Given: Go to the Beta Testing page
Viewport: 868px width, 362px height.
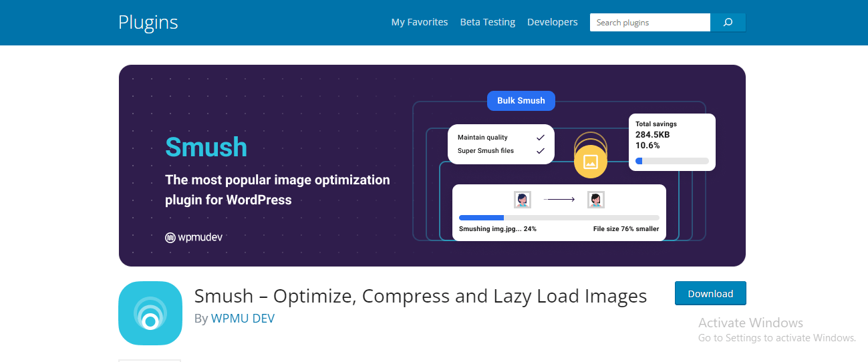Looking at the screenshot, I should tap(487, 22).
